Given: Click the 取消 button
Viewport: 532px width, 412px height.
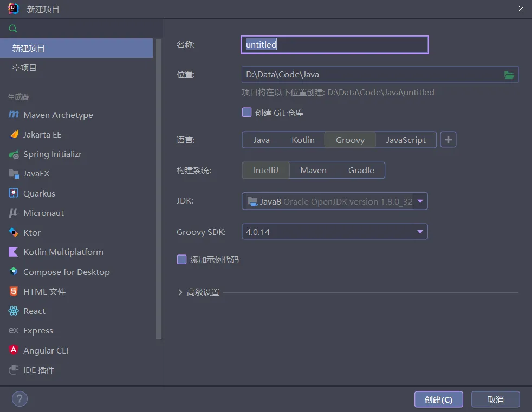Looking at the screenshot, I should pos(495,400).
